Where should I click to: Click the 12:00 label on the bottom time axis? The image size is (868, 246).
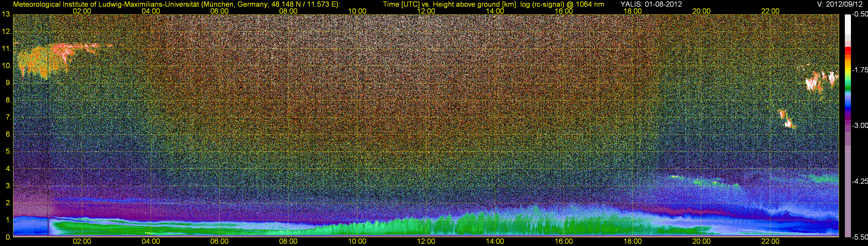(x=426, y=241)
